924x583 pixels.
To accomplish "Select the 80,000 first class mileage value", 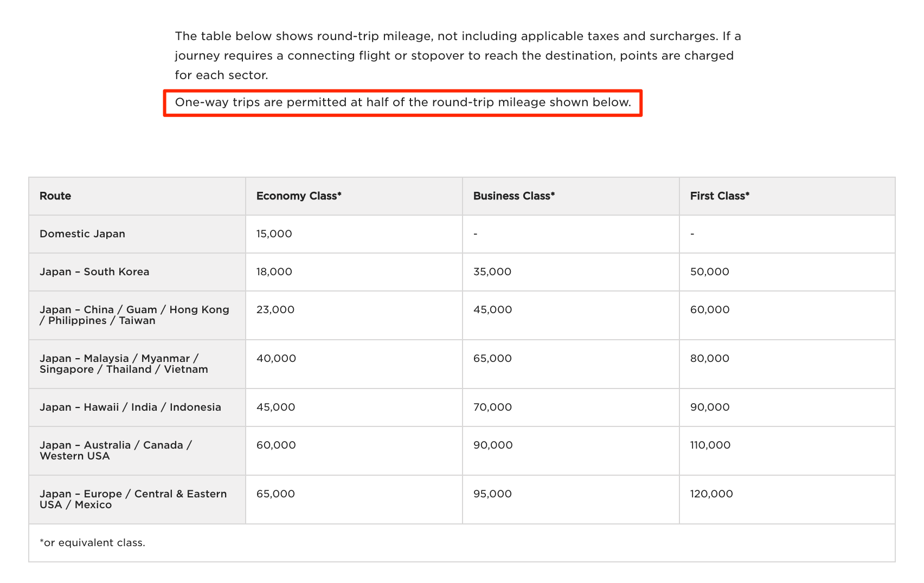I will tap(710, 359).
